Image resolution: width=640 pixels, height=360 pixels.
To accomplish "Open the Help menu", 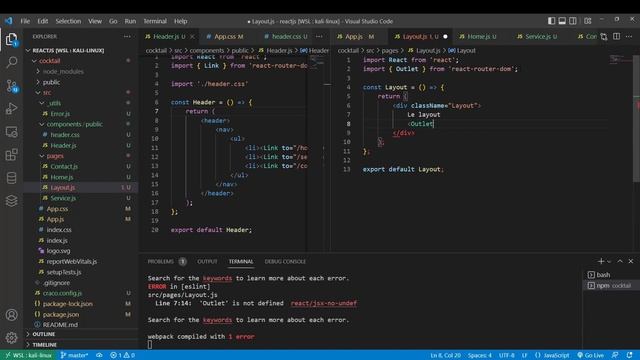I will click(x=180, y=21).
